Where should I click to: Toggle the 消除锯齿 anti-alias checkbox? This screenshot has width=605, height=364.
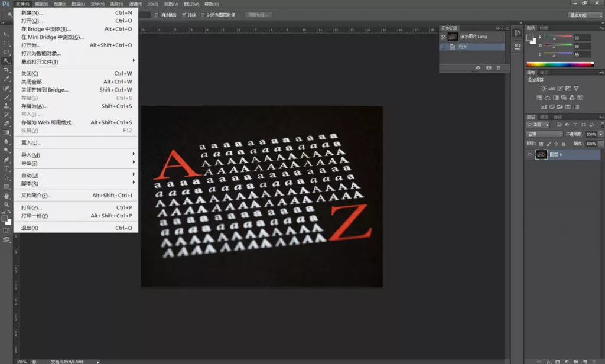click(x=156, y=15)
